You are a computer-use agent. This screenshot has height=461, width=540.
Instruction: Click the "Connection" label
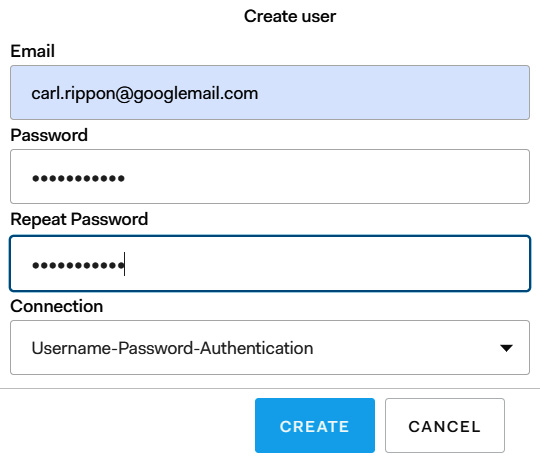(x=57, y=306)
